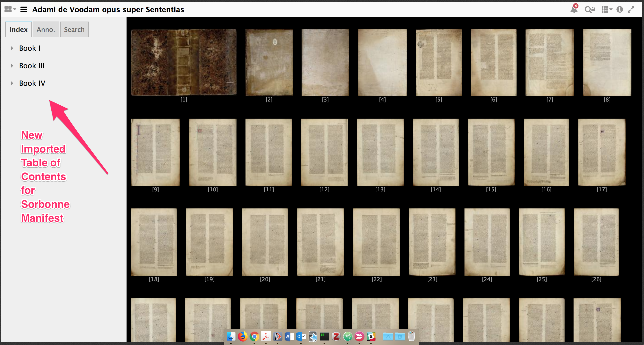The height and width of the screenshot is (345, 644).
Task: Open page thumbnail [8]
Action: pyautogui.click(x=607, y=62)
